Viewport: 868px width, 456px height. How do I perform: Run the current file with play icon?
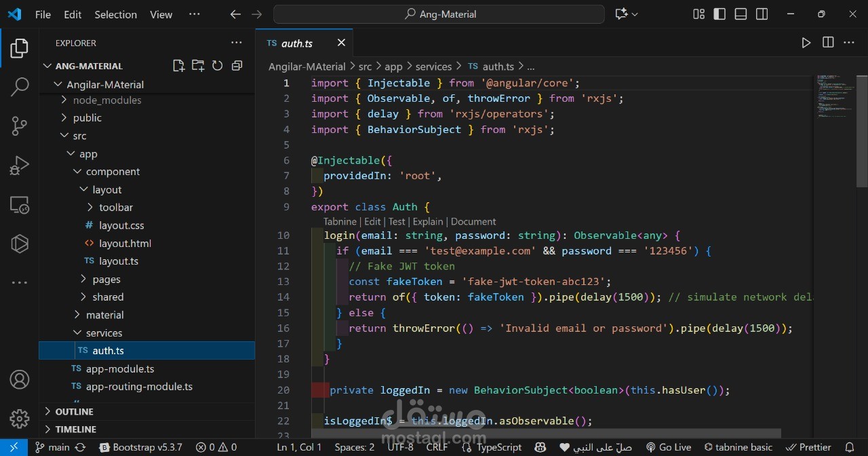click(x=806, y=43)
